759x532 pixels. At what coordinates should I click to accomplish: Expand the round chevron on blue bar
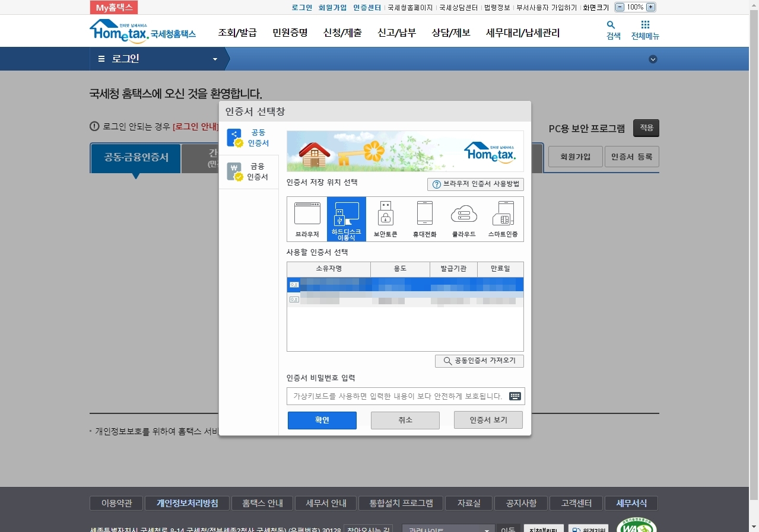(653, 59)
